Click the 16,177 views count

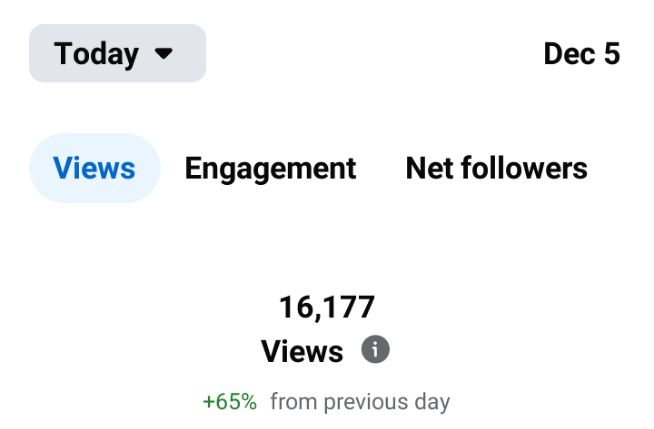(326, 307)
